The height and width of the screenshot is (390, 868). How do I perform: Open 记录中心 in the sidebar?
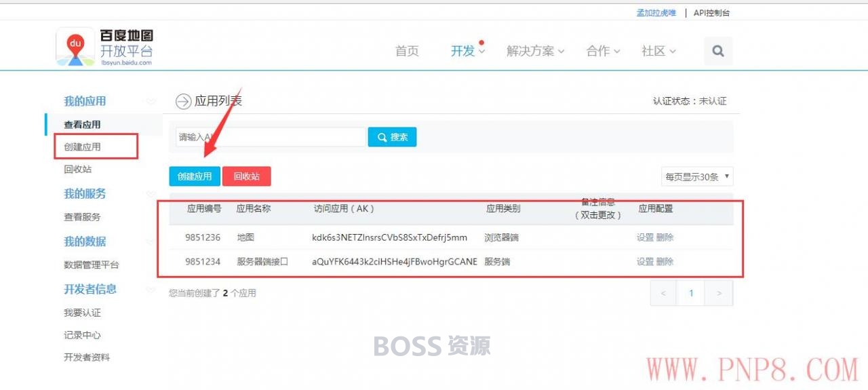[82, 335]
